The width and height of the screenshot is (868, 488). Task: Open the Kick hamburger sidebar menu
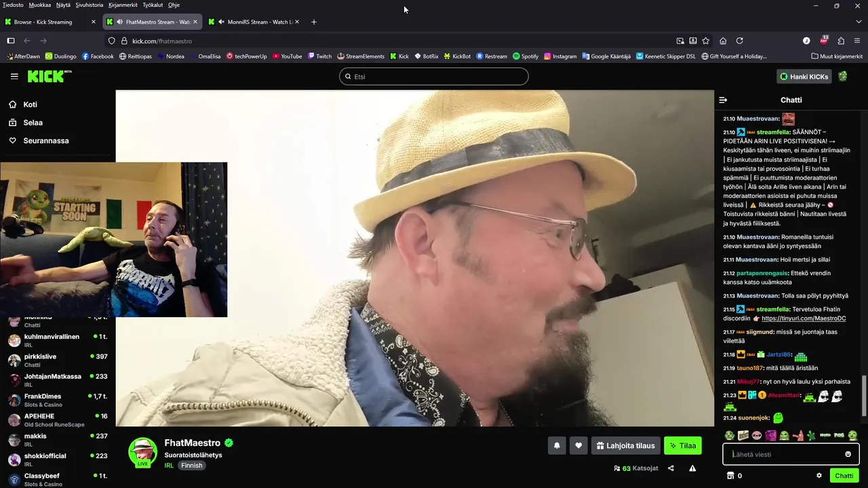pos(14,77)
